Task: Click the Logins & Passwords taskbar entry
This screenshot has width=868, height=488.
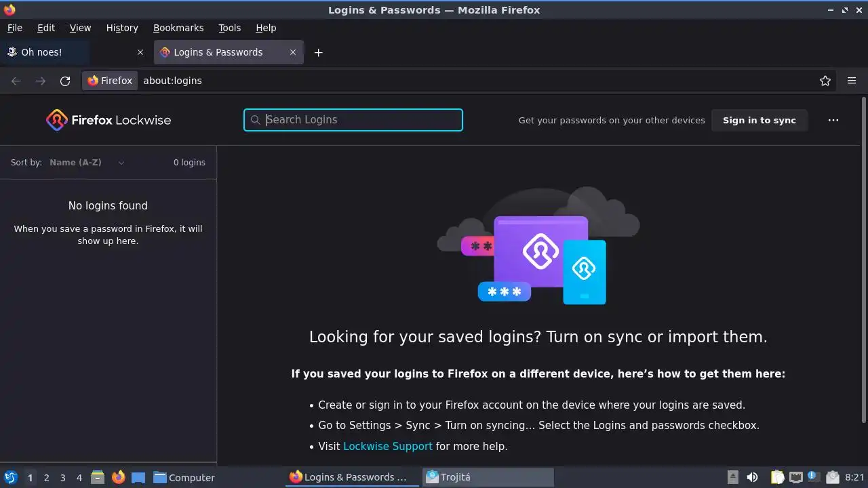Action: pos(352,477)
